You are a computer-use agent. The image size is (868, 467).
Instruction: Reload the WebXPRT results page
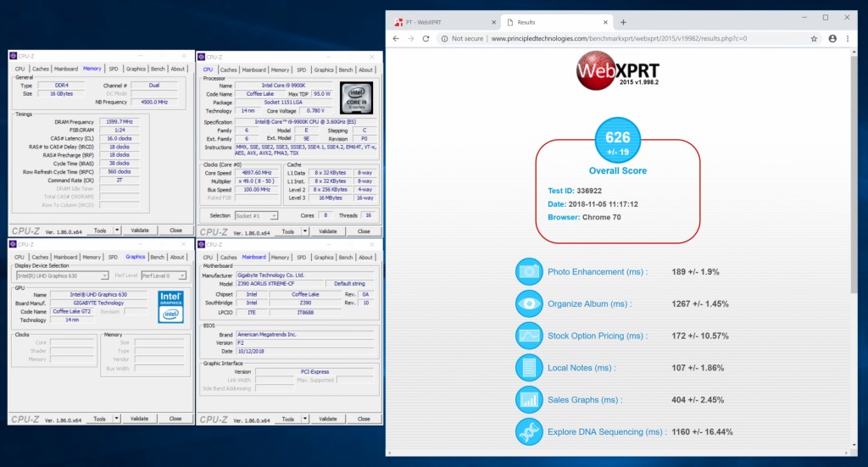[x=426, y=39]
